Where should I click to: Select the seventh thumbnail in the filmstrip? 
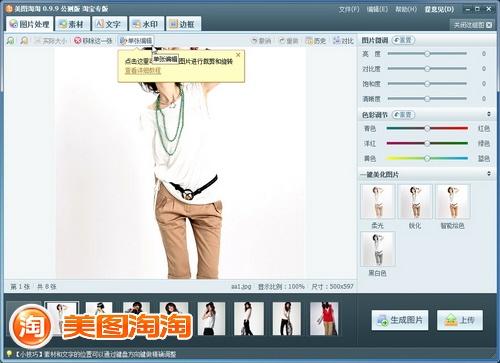[x=286, y=319]
